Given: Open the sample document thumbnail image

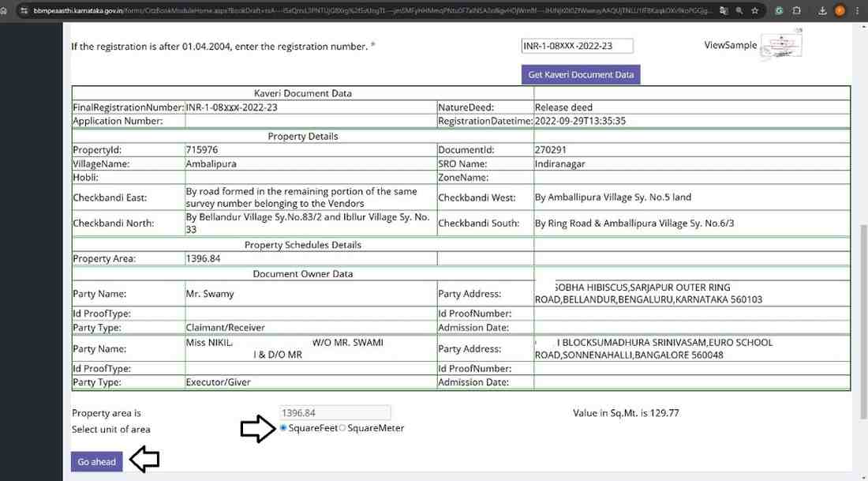Looking at the screenshot, I should (781, 43).
